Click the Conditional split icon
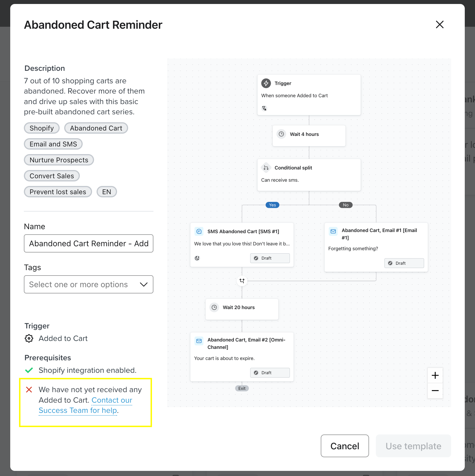This screenshot has height=476, width=475. pyautogui.click(x=266, y=168)
